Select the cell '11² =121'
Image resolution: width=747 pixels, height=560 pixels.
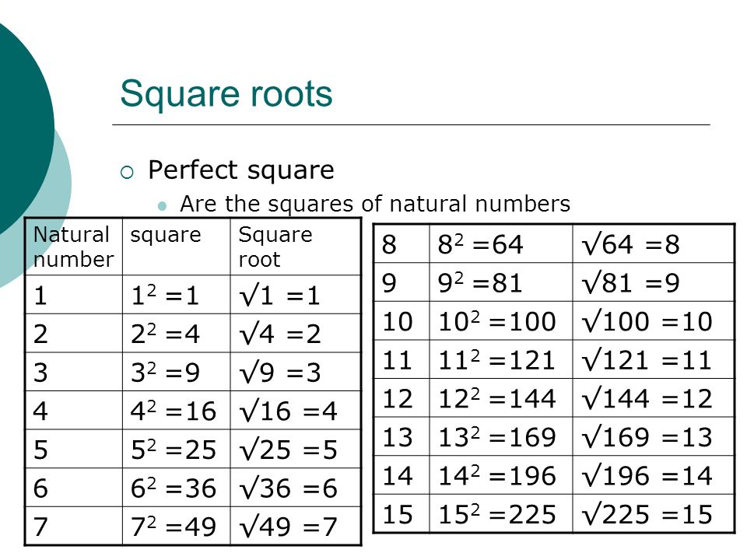tap(500, 359)
